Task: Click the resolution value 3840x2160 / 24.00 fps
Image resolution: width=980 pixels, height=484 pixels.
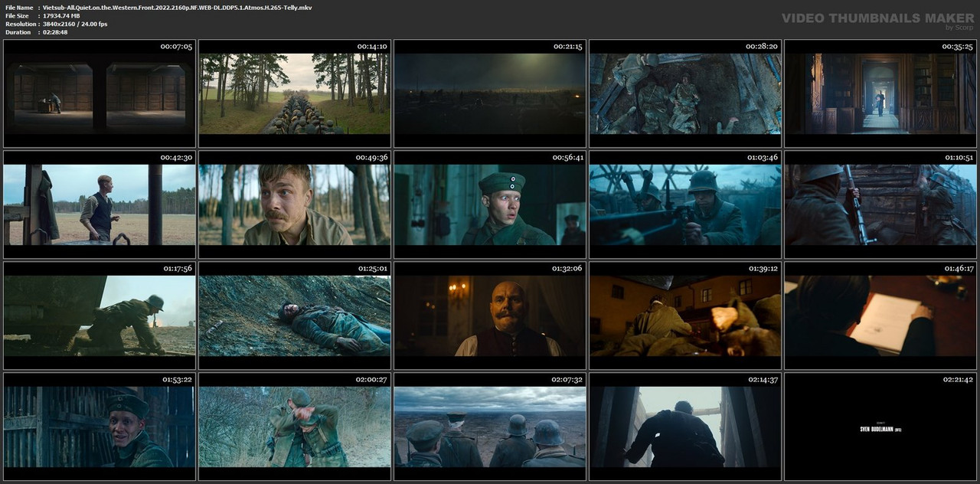Action: click(75, 24)
